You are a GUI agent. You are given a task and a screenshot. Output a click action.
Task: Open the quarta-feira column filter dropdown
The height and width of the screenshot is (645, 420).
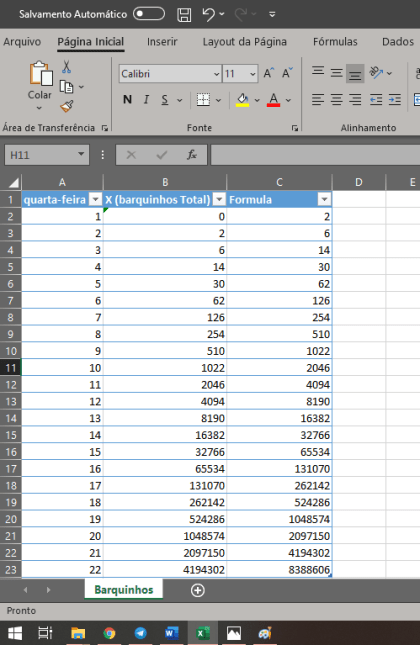[95, 200]
